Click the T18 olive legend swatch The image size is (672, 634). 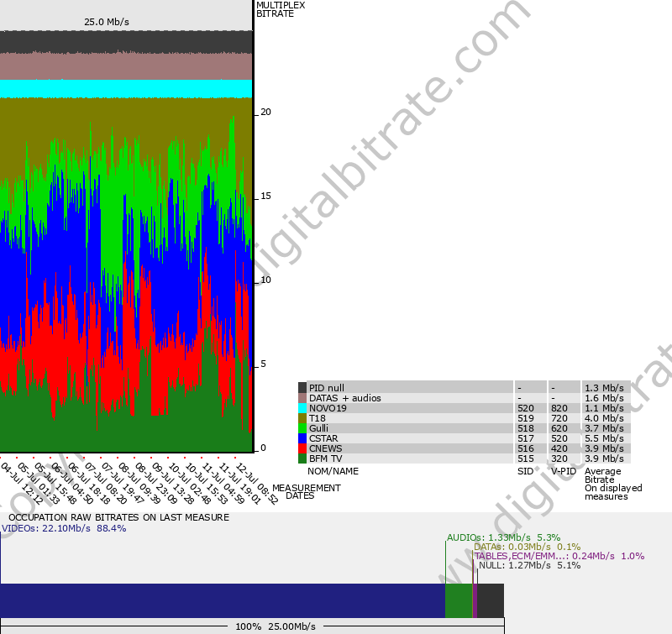coord(302,418)
